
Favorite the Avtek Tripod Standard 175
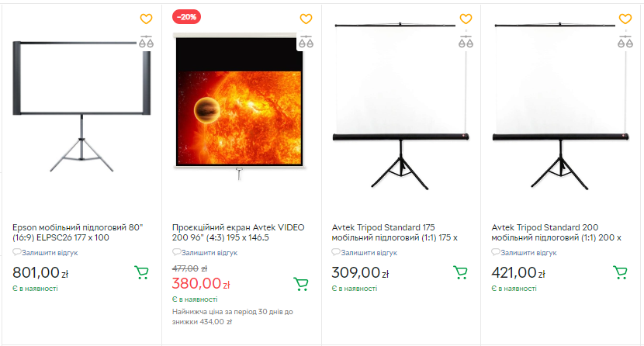tap(466, 19)
